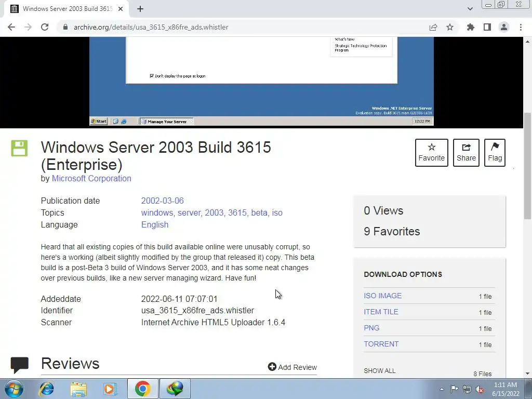
Task: Open the share page icon in address bar
Action: click(x=433, y=27)
